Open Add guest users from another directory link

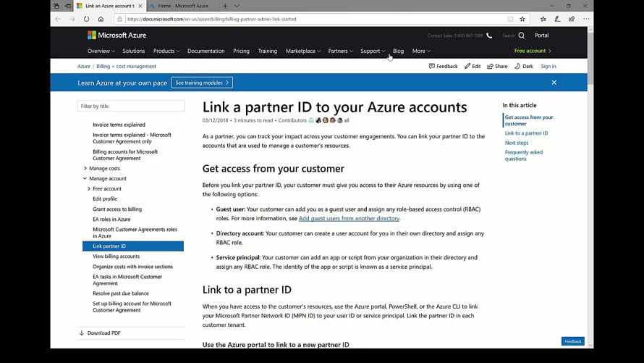[x=349, y=218]
